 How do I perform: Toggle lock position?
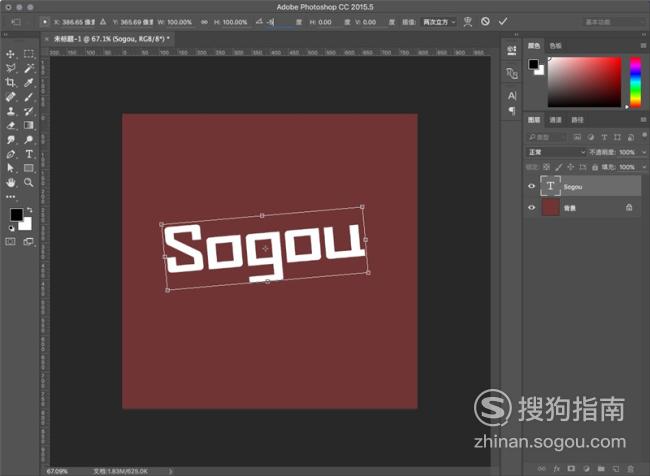570,167
